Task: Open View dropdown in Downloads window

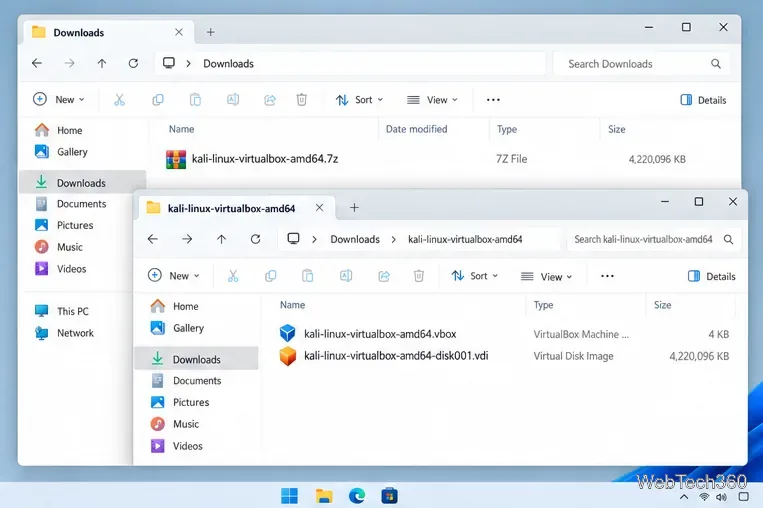Action: click(x=432, y=100)
